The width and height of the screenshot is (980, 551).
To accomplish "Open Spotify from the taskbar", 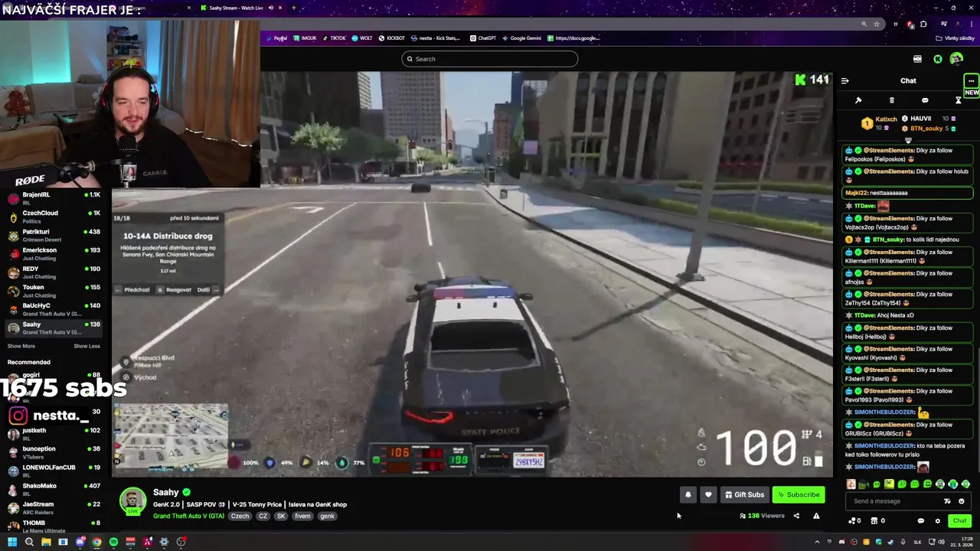I will (x=113, y=542).
